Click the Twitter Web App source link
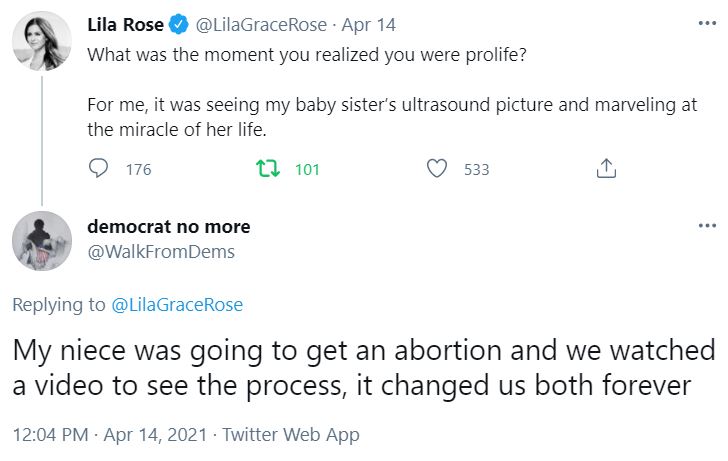Screen dimensions: 728x461 point(290,435)
